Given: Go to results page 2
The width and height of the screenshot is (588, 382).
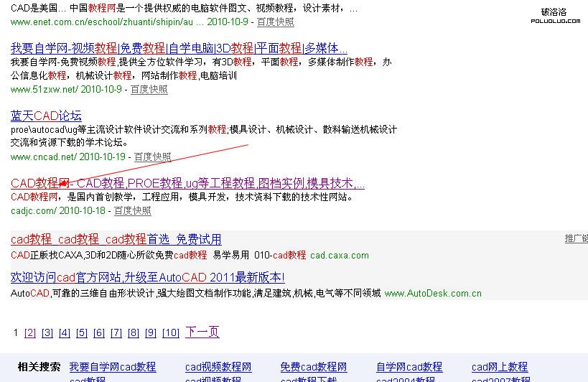Looking at the screenshot, I should 29,333.
